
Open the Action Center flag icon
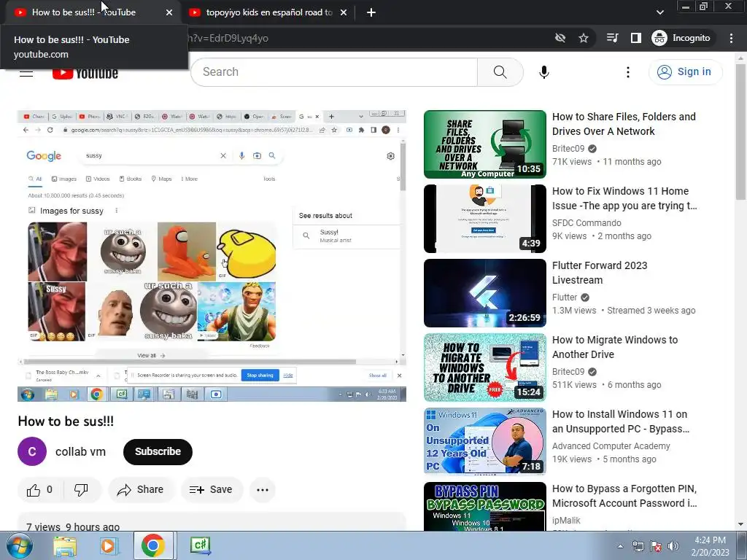click(x=656, y=546)
